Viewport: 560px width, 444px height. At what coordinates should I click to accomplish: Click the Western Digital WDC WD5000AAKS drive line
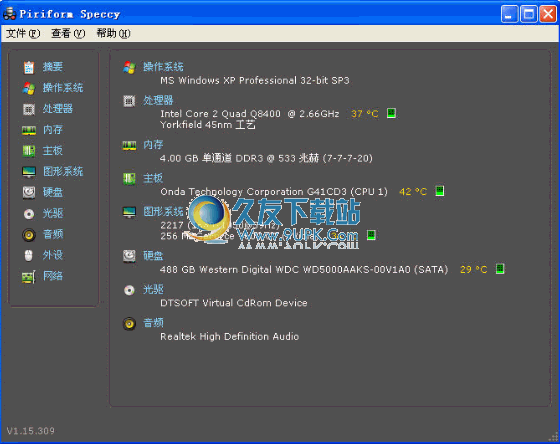(304, 269)
